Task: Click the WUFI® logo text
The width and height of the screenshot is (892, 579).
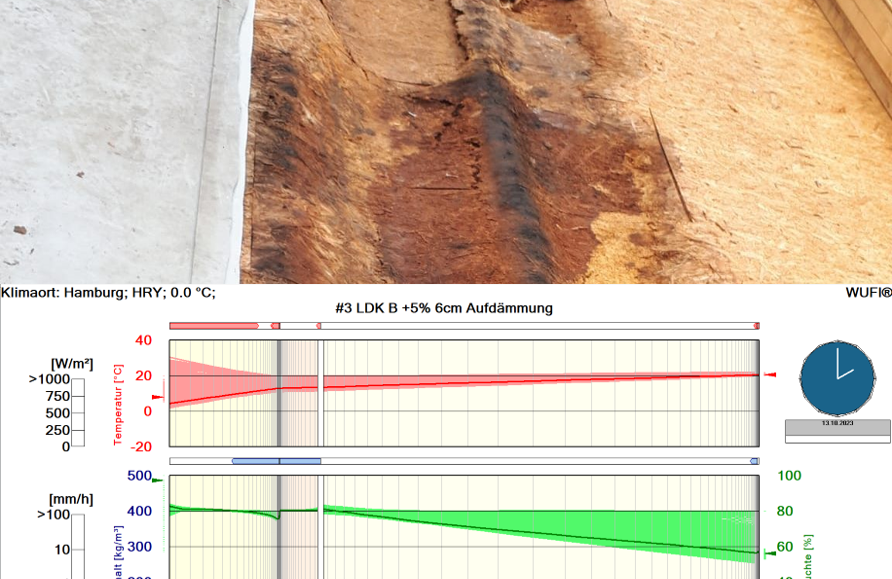Action: click(x=867, y=293)
